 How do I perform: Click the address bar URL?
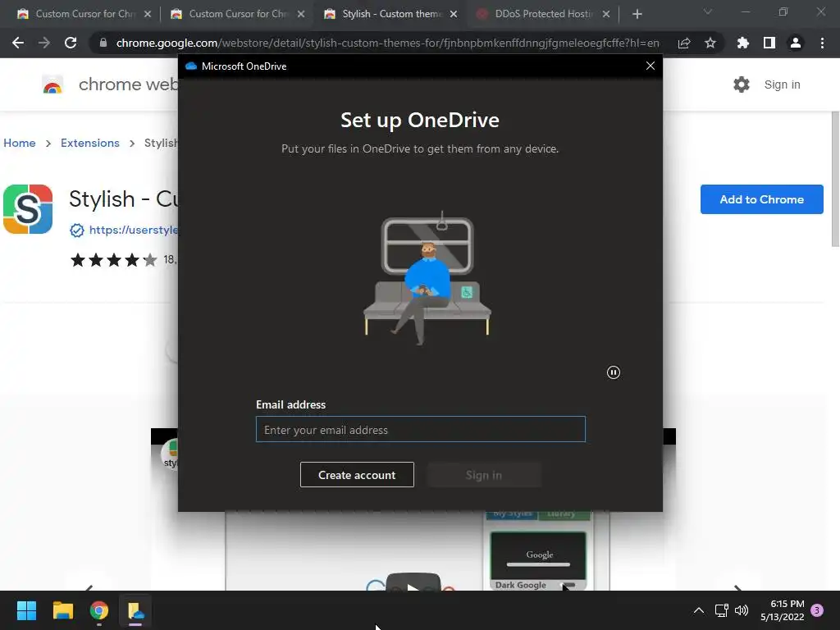coord(387,43)
